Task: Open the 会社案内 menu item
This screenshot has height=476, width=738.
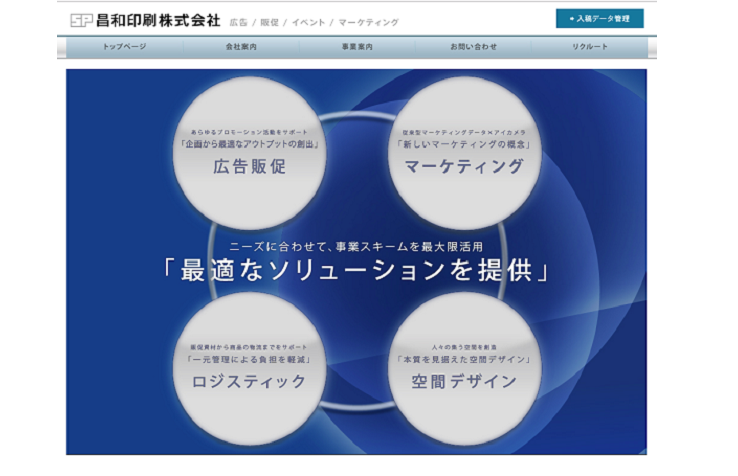Action: pos(240,47)
